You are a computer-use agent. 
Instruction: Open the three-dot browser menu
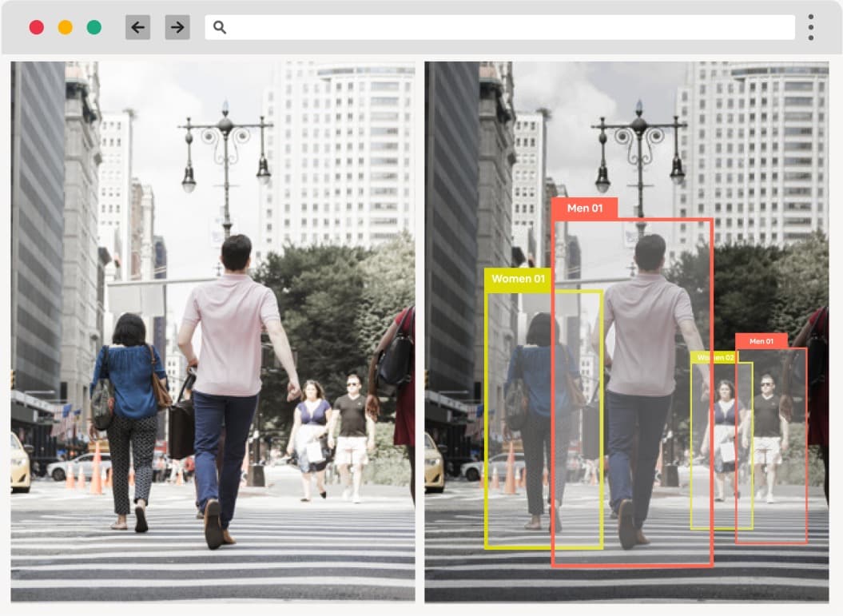click(810, 26)
